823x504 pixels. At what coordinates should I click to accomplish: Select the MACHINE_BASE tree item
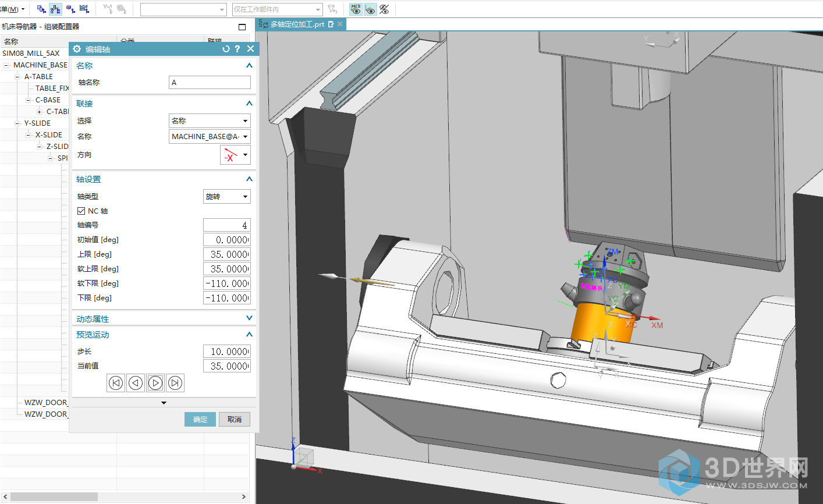coord(40,65)
